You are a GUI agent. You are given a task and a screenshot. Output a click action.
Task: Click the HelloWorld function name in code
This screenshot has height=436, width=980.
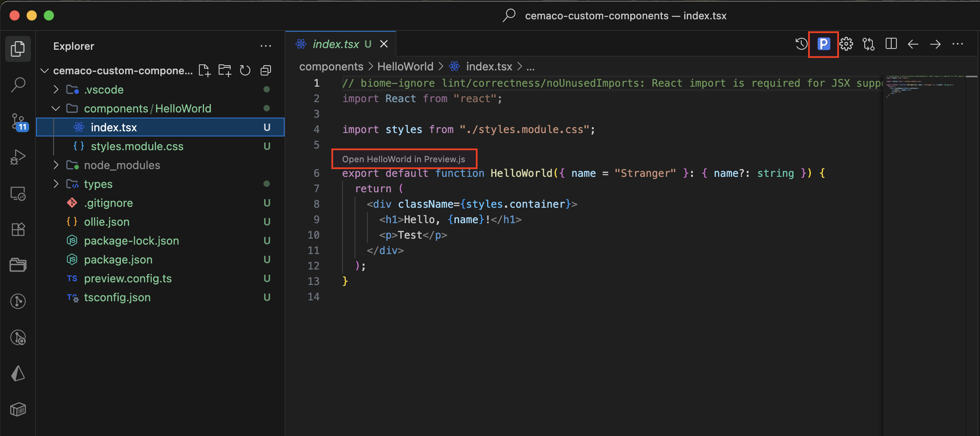coord(521,173)
